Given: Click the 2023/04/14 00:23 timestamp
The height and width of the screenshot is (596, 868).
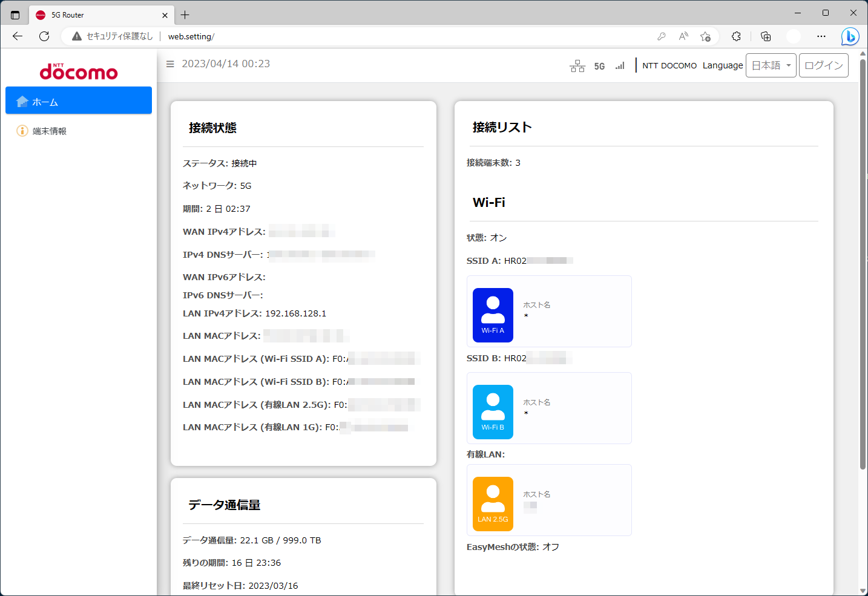Looking at the screenshot, I should [226, 64].
